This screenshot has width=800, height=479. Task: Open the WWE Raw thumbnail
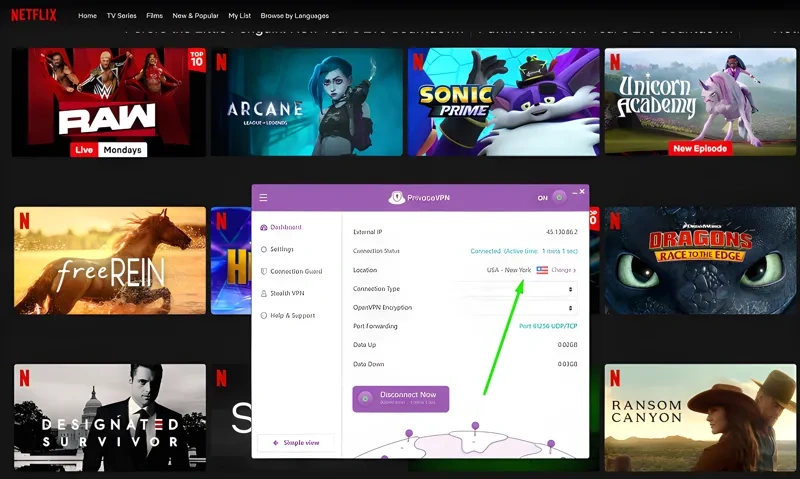[109, 102]
